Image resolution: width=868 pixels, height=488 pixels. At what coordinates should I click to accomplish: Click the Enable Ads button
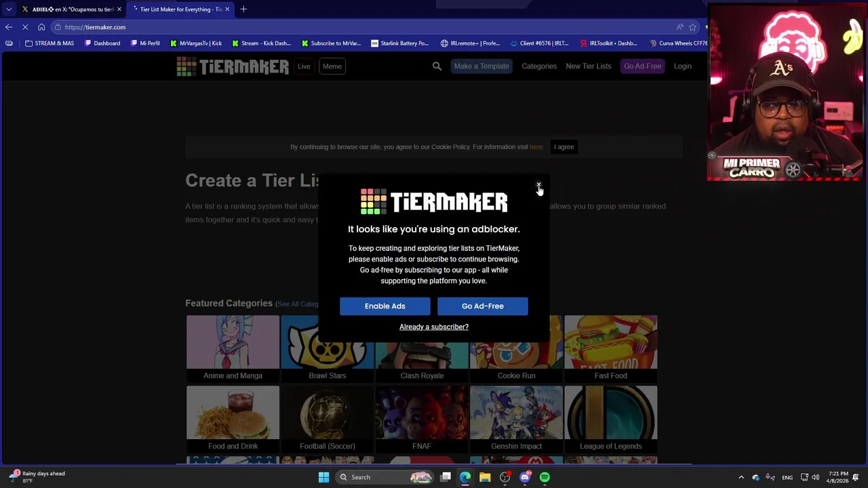(384, 306)
